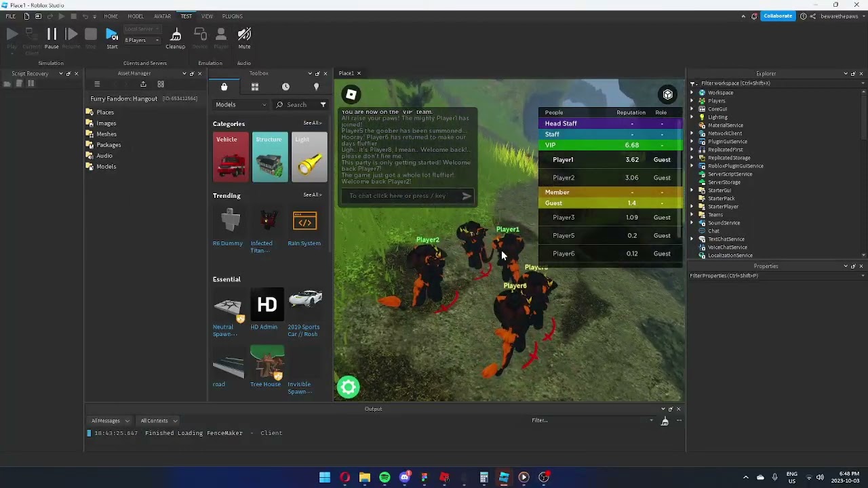Open the All Messages filter dropdown

pos(110,421)
